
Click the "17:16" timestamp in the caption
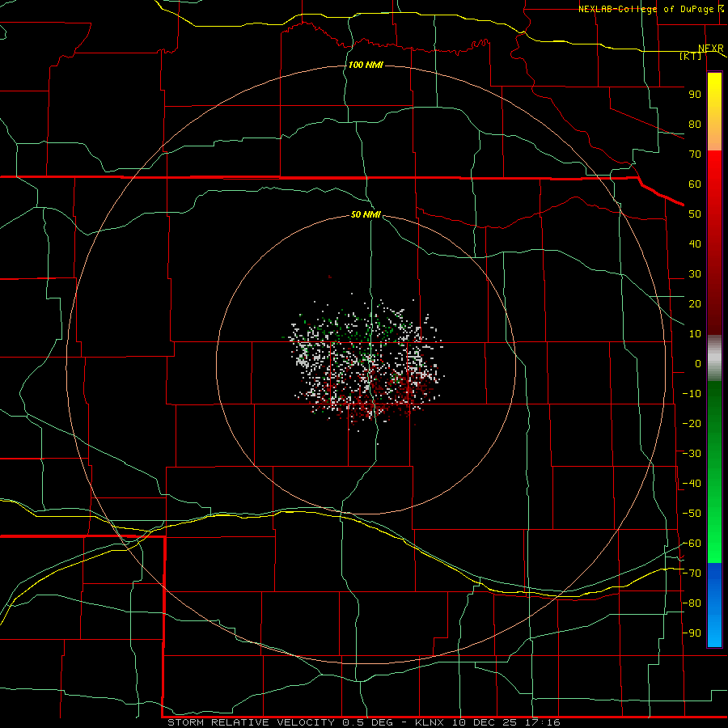[546, 722]
